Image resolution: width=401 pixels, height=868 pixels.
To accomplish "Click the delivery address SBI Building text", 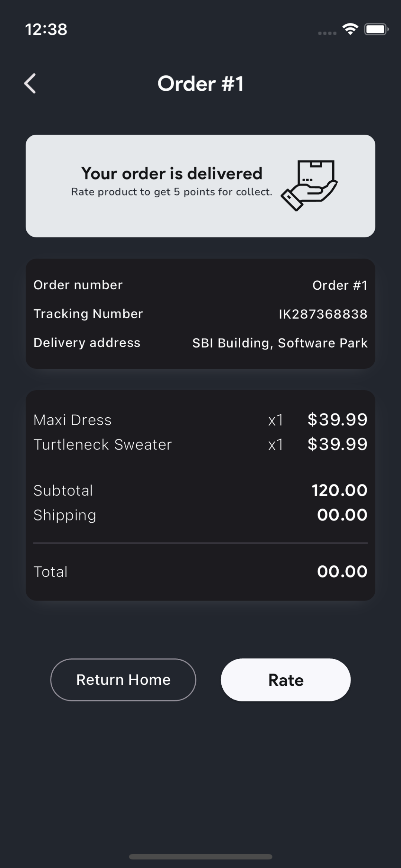I will (280, 343).
